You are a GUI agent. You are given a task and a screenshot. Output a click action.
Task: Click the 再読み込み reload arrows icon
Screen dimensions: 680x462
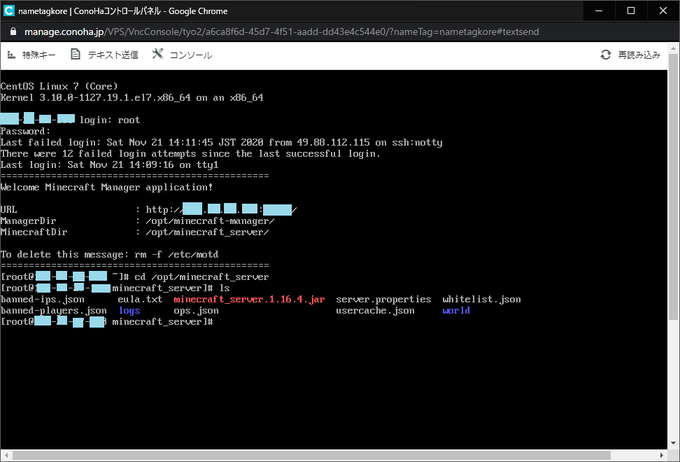[605, 55]
